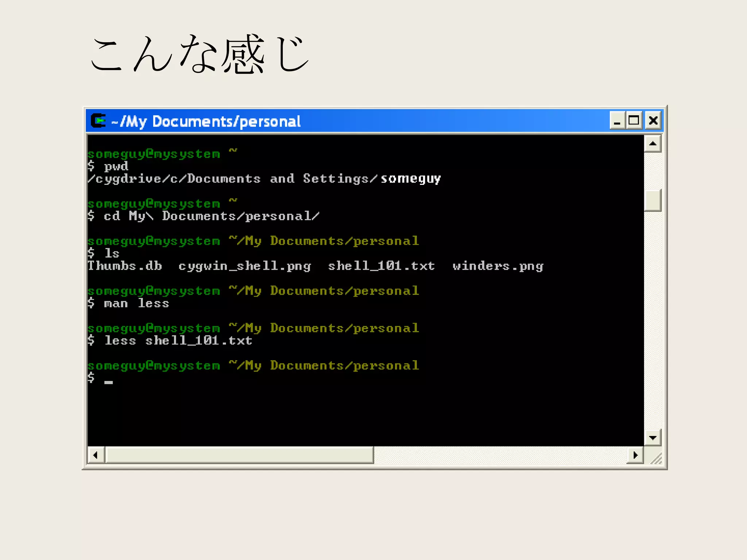Click the '$ ls' command line
The image size is (747, 560).
click(104, 253)
